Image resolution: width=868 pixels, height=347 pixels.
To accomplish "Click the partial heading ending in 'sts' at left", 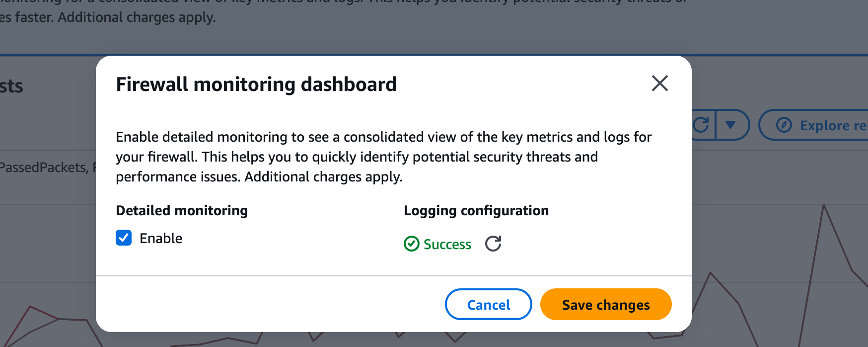I will (12, 87).
